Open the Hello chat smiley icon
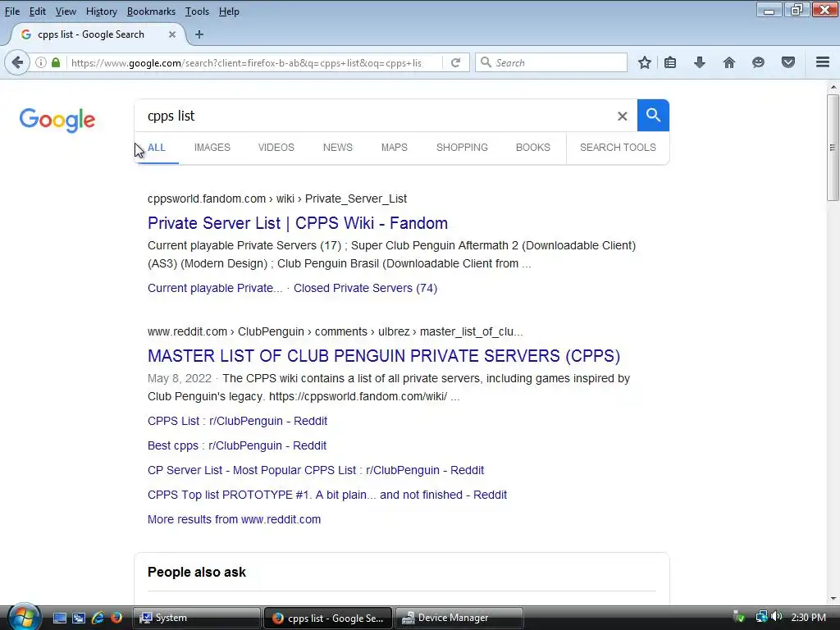This screenshot has height=630, width=840. 758,62
